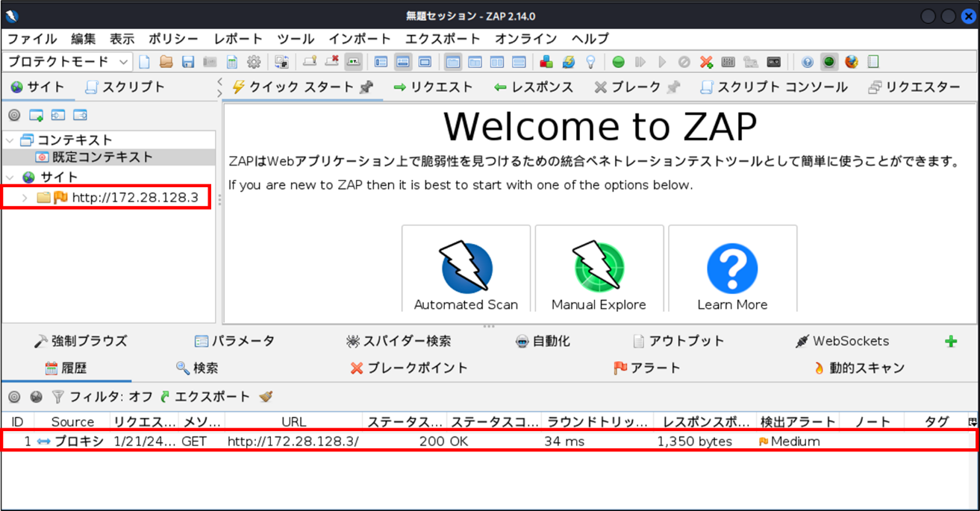Screen dimensions: 980x511
Task: Click the add custom breakpoint red X icon
Action: point(706,62)
